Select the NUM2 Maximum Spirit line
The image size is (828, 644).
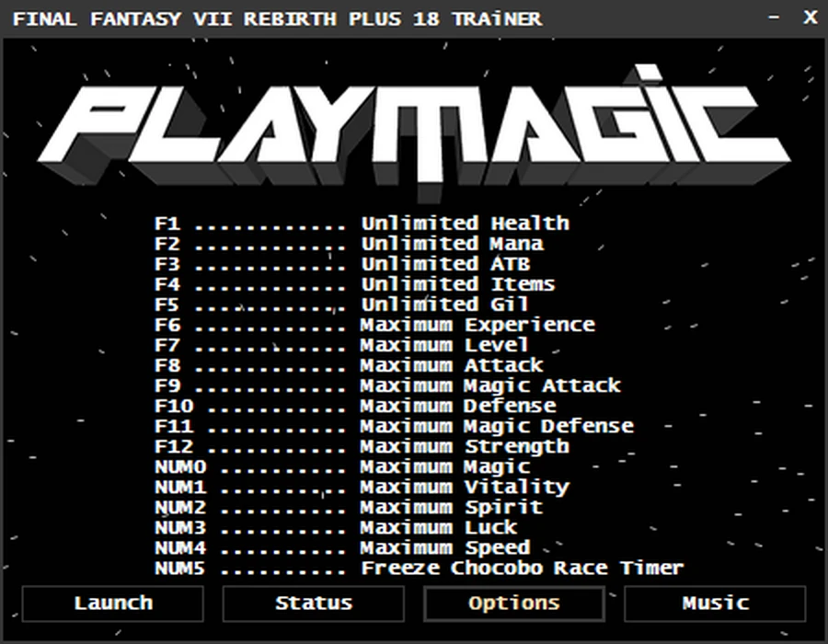coord(349,507)
